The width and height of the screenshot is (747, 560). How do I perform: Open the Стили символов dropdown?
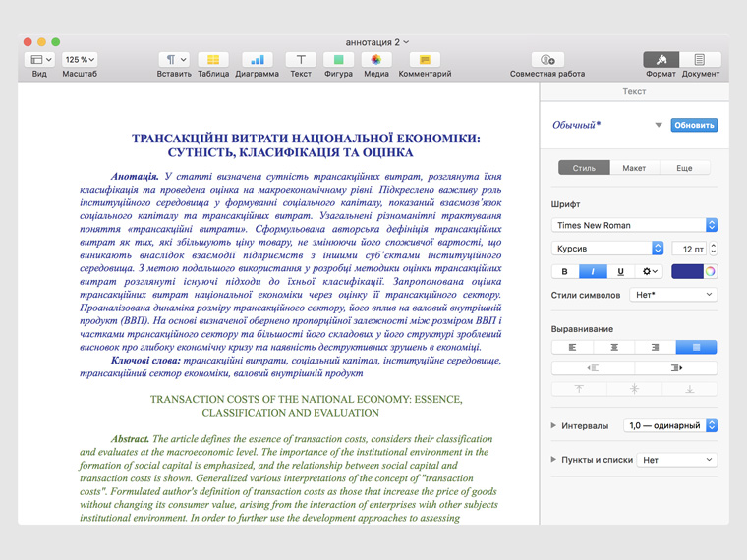(x=675, y=295)
